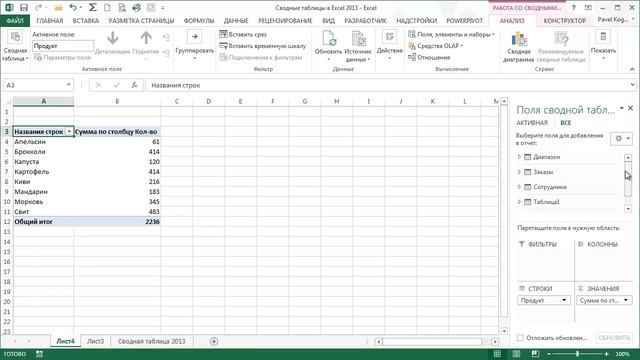Click the zoom slider handle
The height and width of the screenshot is (360, 640).
577,354
